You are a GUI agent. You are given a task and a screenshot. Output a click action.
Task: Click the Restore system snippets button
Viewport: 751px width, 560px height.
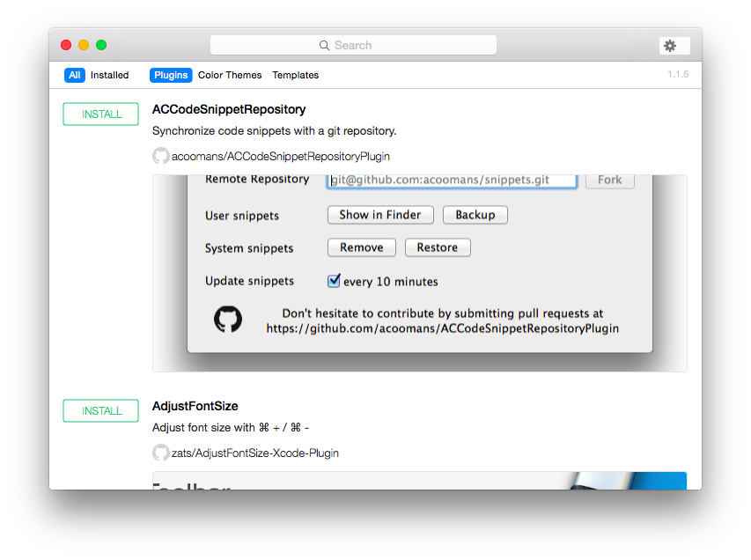point(438,247)
